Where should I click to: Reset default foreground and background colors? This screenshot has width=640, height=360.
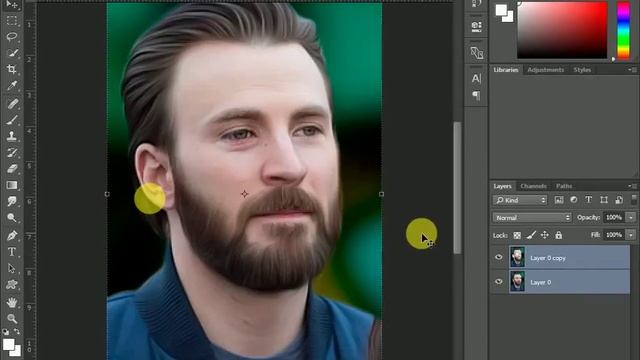tap(6, 331)
